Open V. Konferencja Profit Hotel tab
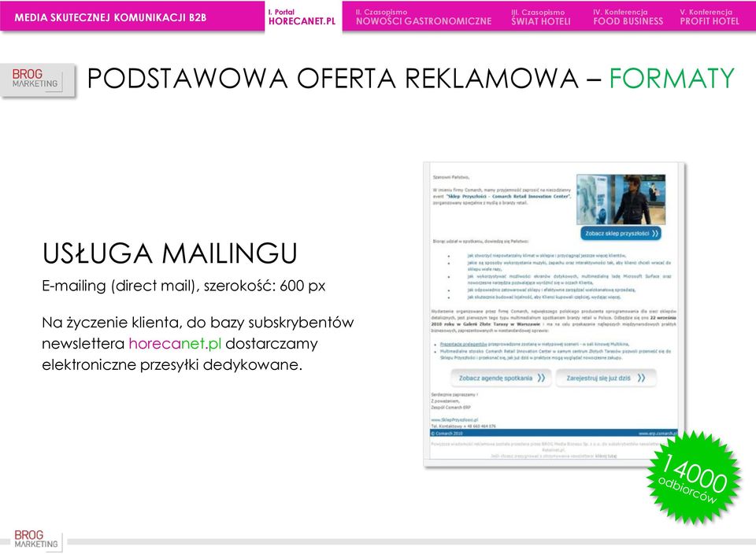 click(x=710, y=17)
